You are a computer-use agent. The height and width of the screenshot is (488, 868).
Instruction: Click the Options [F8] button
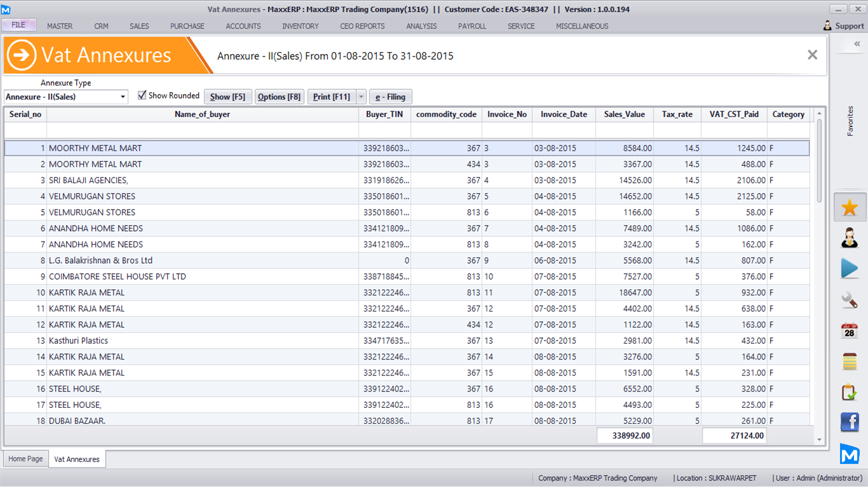point(279,97)
